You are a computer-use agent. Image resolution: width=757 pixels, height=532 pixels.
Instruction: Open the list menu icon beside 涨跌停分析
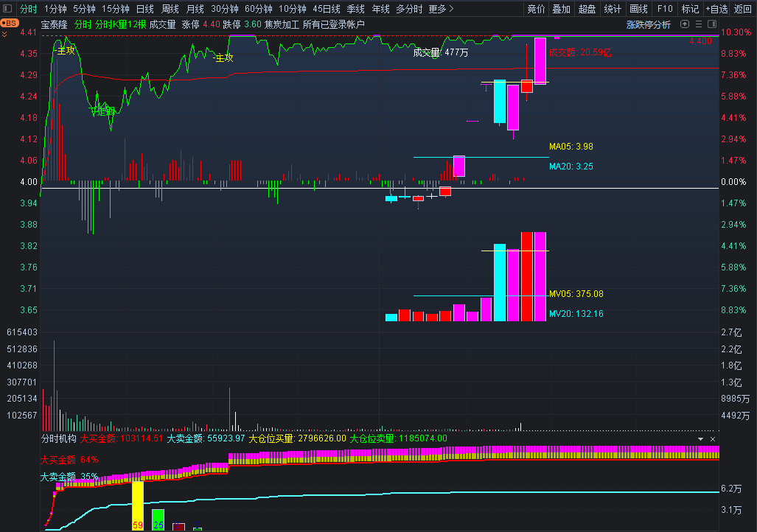(x=698, y=24)
